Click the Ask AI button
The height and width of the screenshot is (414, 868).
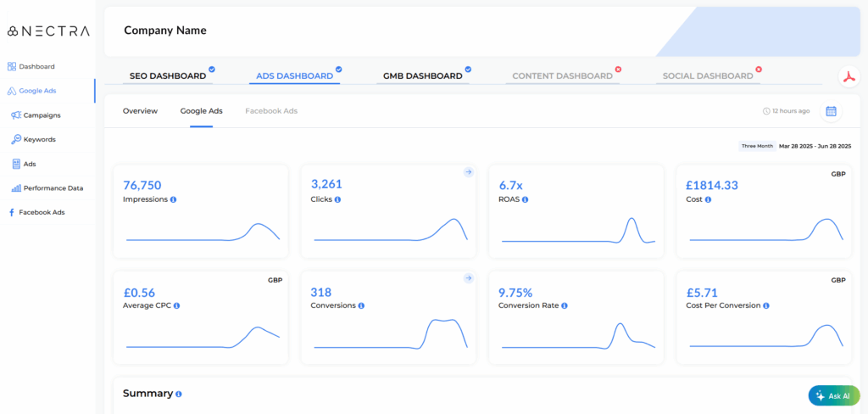pos(833,395)
